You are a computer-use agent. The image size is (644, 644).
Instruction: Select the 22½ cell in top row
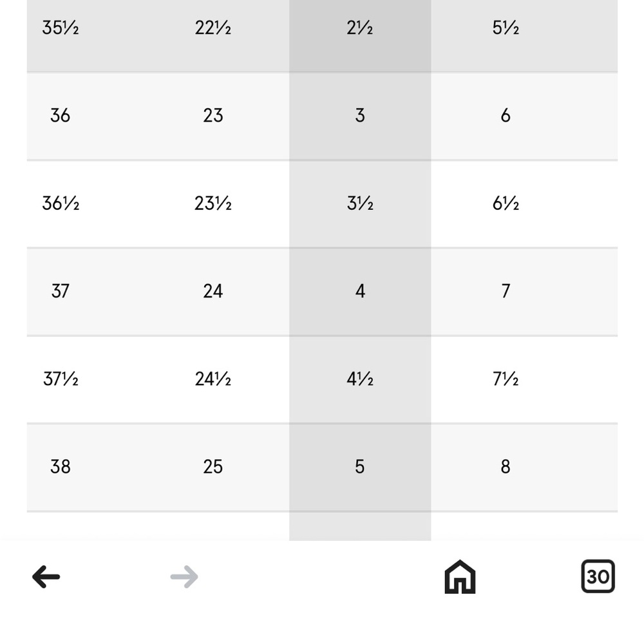[x=213, y=28]
